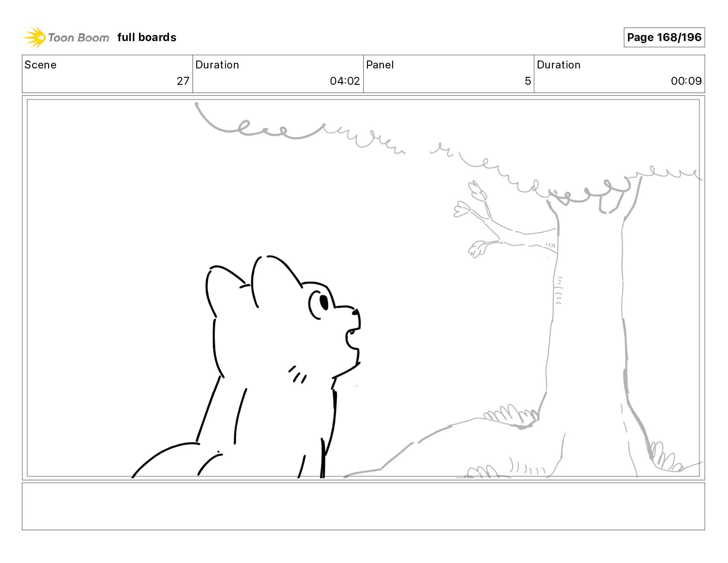This screenshot has width=728, height=563.
Task: Click the bear storyboard panel drawing
Action: click(x=364, y=288)
